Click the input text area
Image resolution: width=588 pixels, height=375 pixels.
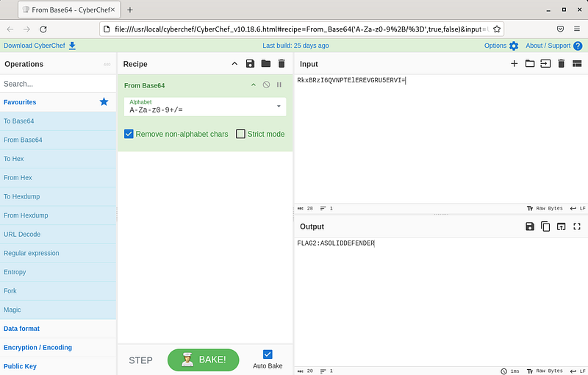click(441, 139)
